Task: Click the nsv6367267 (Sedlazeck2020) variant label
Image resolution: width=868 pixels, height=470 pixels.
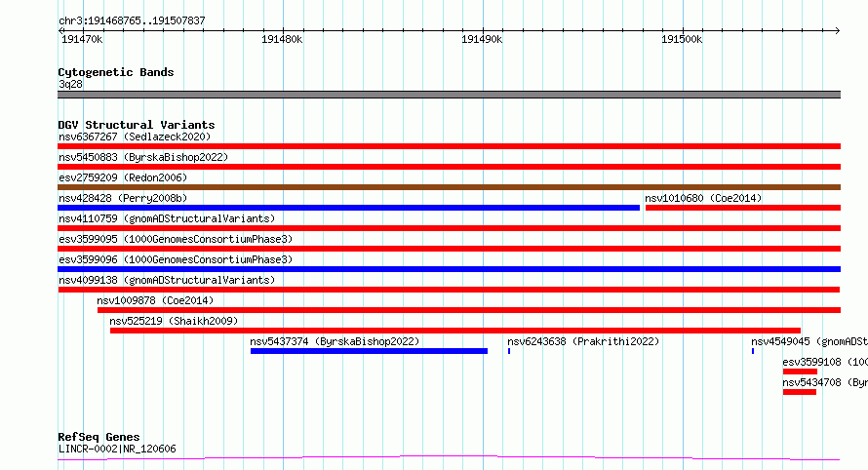Action: [135, 137]
